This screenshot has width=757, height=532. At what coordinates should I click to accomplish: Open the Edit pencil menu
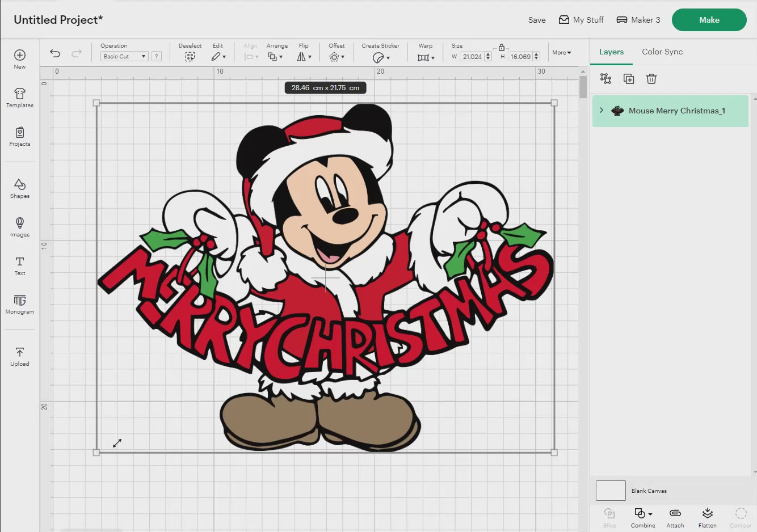pyautogui.click(x=218, y=57)
